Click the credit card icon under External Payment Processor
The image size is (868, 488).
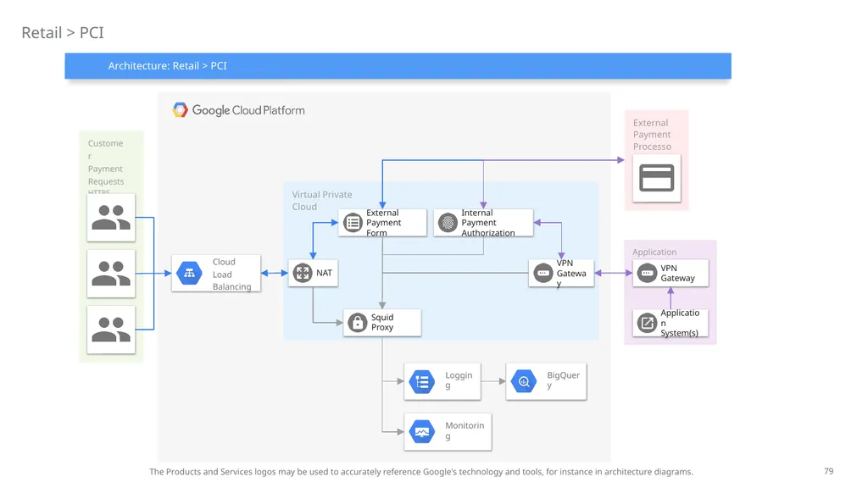tap(657, 178)
